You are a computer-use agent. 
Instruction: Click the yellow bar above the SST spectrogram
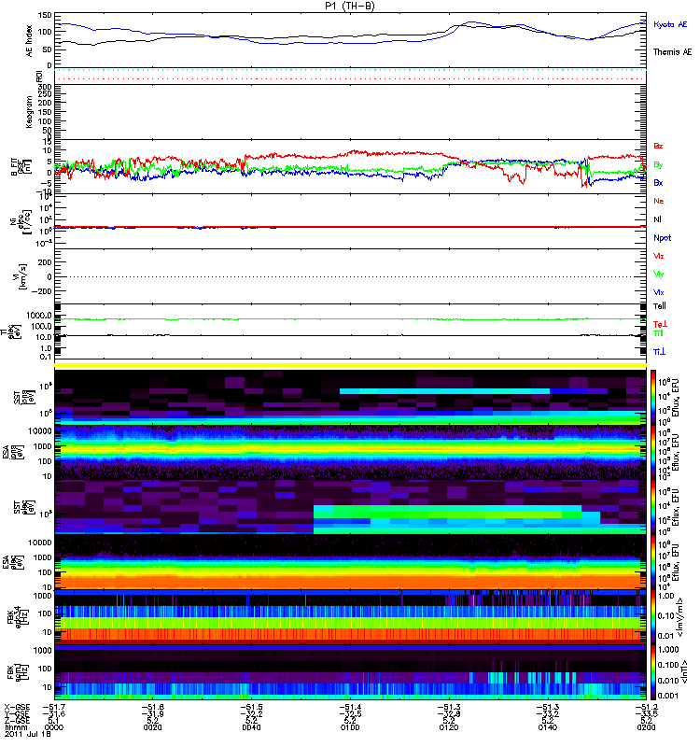pyautogui.click(x=351, y=365)
